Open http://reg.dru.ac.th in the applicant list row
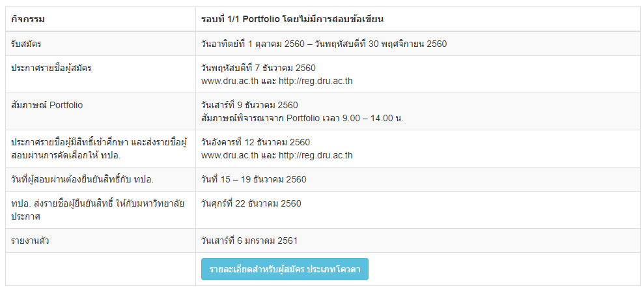 click(315, 81)
